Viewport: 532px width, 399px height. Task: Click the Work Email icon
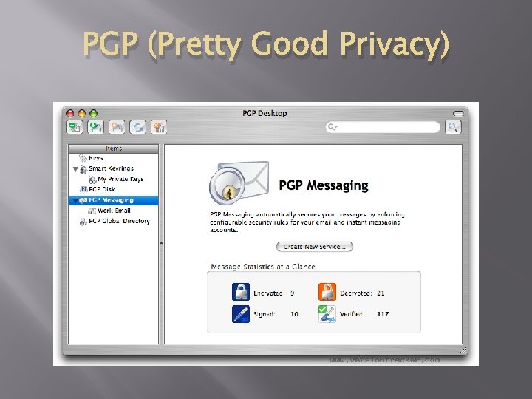(92, 211)
